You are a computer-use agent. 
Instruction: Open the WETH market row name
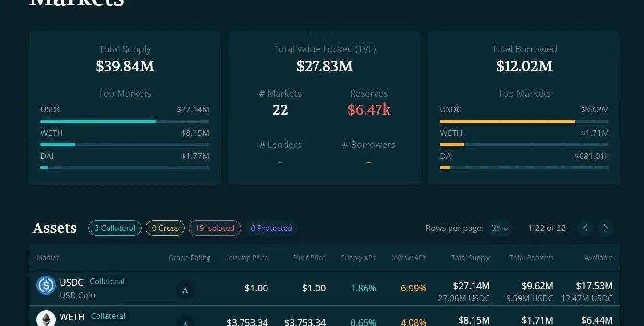(72, 316)
